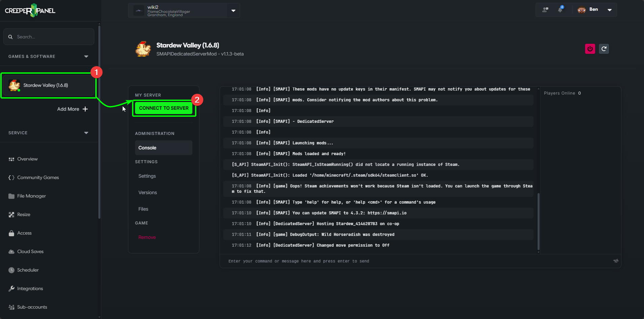Click the red power button icon
This screenshot has height=319, width=644.
pyautogui.click(x=590, y=49)
